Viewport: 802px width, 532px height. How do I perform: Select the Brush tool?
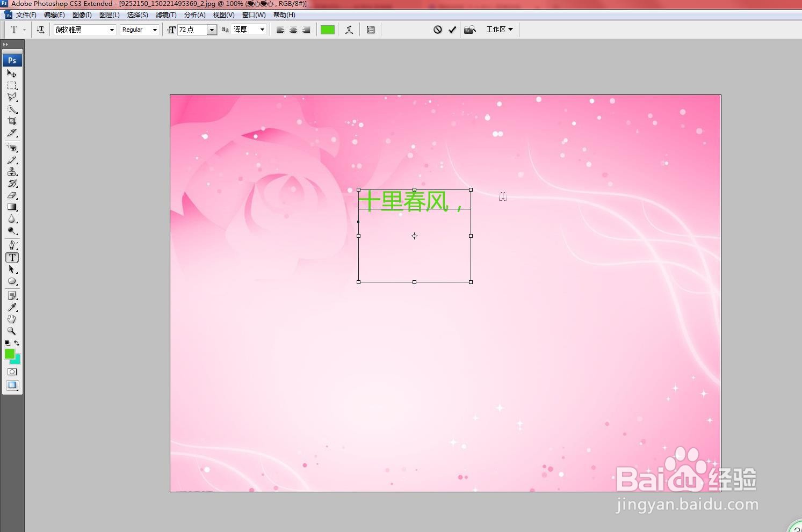tap(12, 159)
